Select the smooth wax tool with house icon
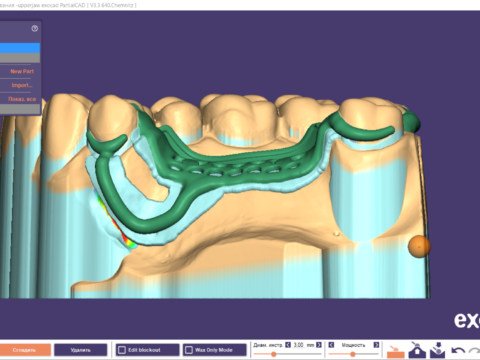 coord(417,350)
